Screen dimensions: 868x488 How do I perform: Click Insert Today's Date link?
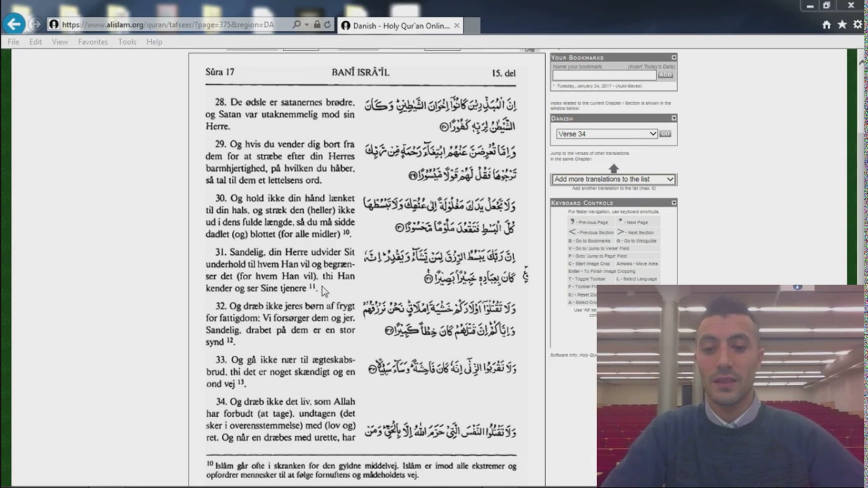[651, 66]
